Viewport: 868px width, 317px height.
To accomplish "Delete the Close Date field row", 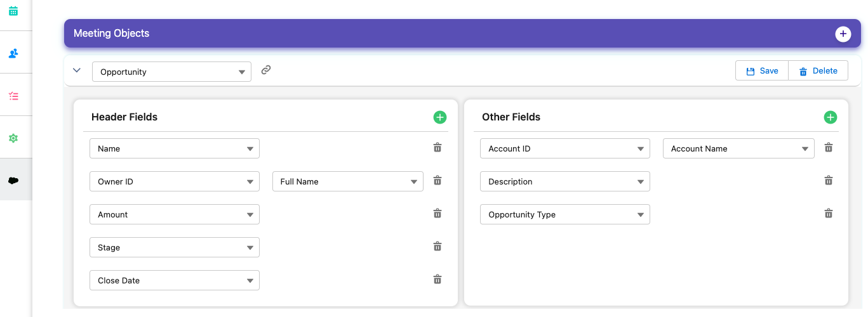I will 437,280.
